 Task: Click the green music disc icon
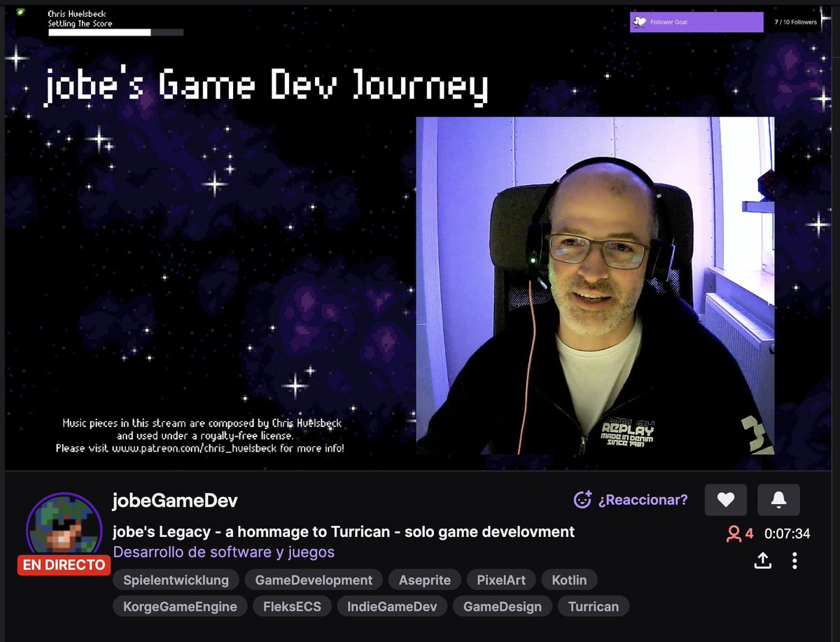(21, 12)
